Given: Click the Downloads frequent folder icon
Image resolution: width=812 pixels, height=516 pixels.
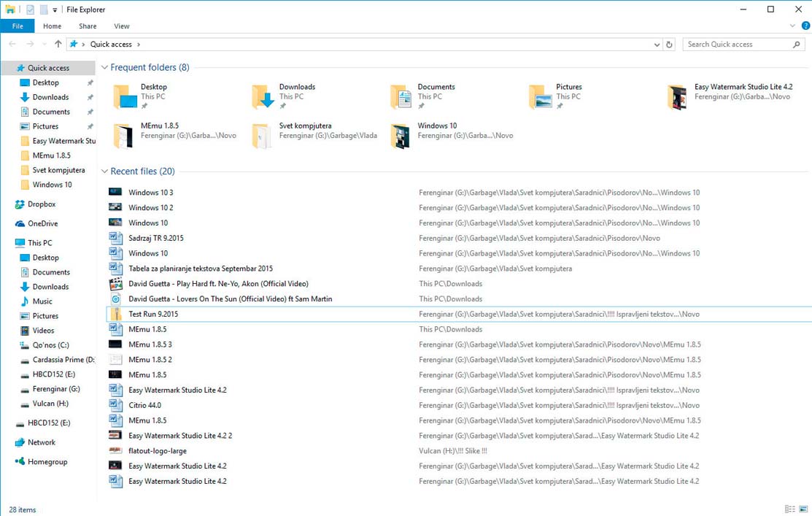Looking at the screenshot, I should (263, 96).
